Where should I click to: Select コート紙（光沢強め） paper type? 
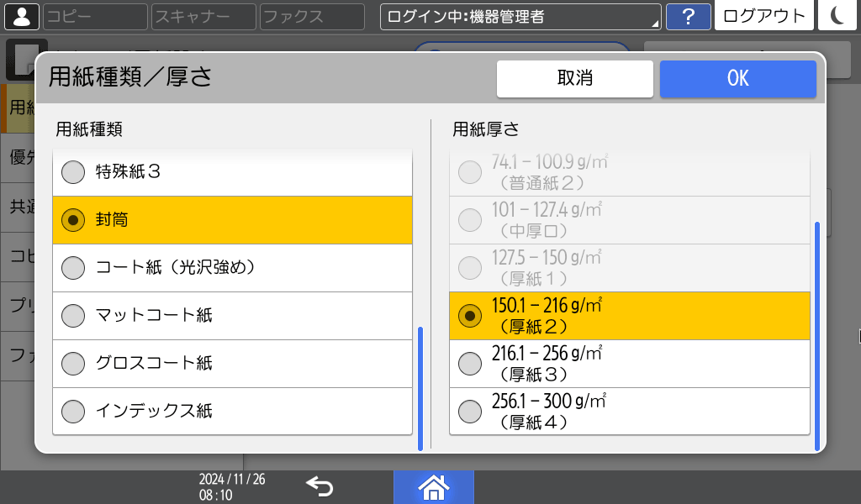click(232, 267)
